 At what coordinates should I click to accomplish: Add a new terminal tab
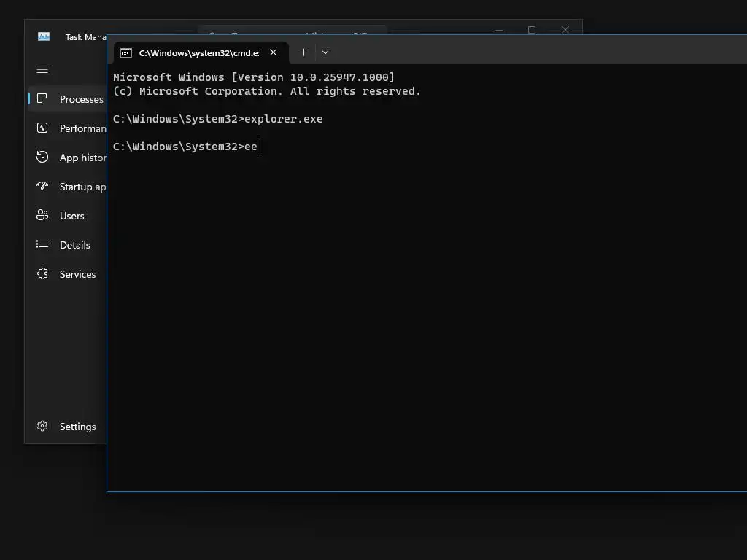coord(303,52)
